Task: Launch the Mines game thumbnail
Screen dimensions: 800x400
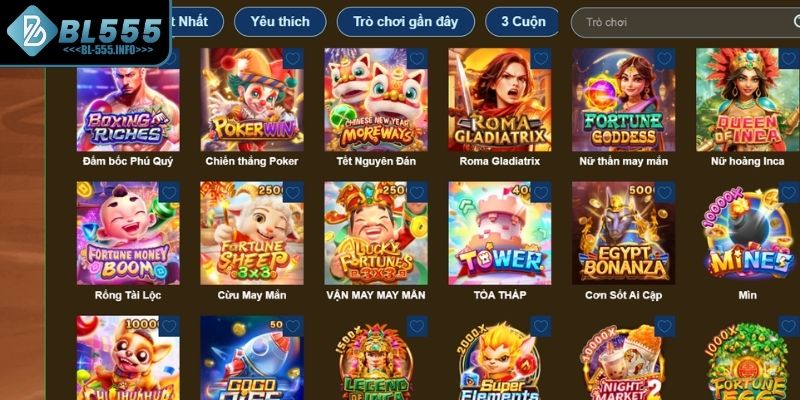Action: click(747, 234)
